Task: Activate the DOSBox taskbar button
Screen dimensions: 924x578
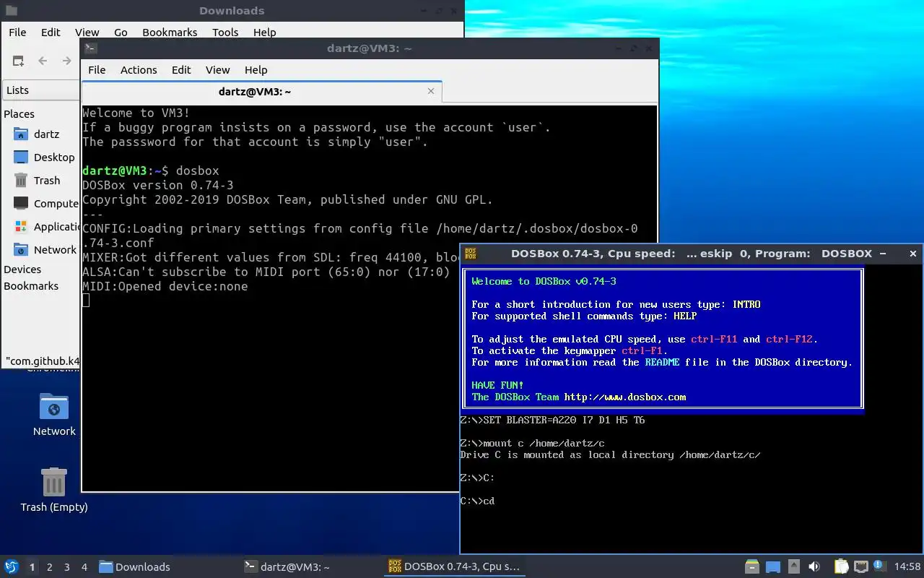Action: [455, 566]
